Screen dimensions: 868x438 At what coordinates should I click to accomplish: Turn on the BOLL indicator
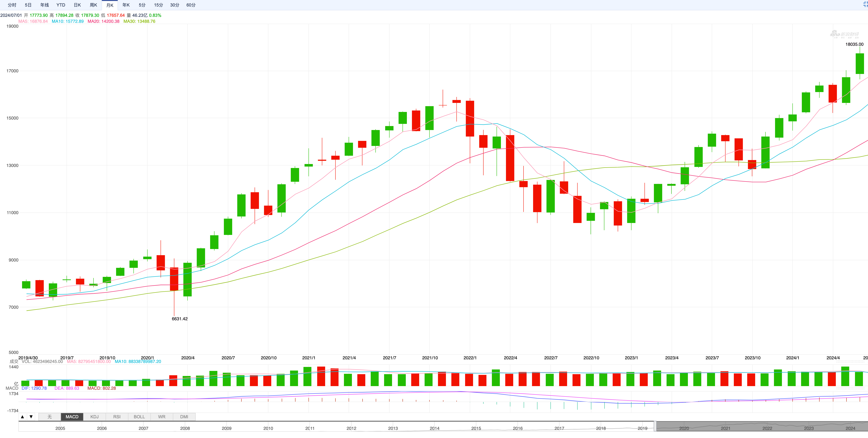click(139, 417)
